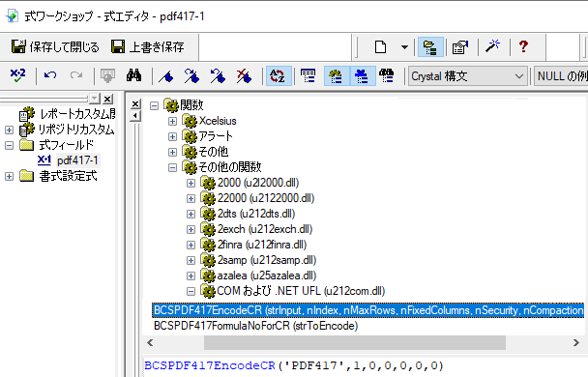Expand the 書式設定式 folder

point(9,176)
